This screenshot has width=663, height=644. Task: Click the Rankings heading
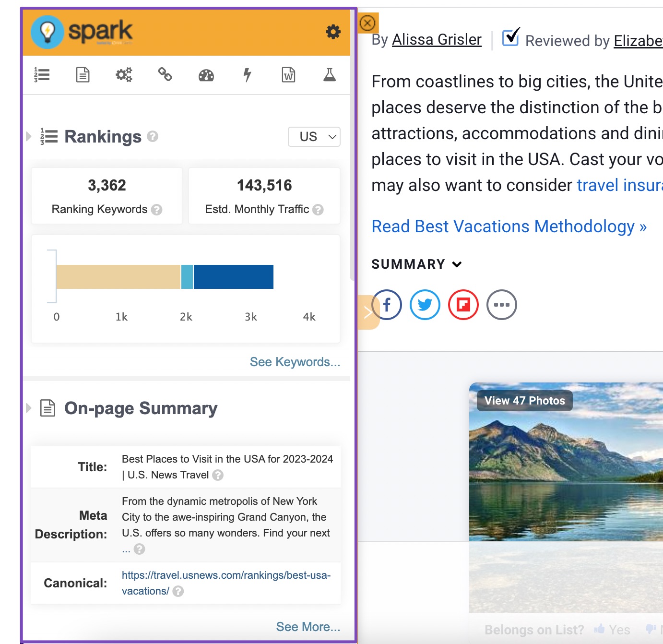tap(103, 137)
